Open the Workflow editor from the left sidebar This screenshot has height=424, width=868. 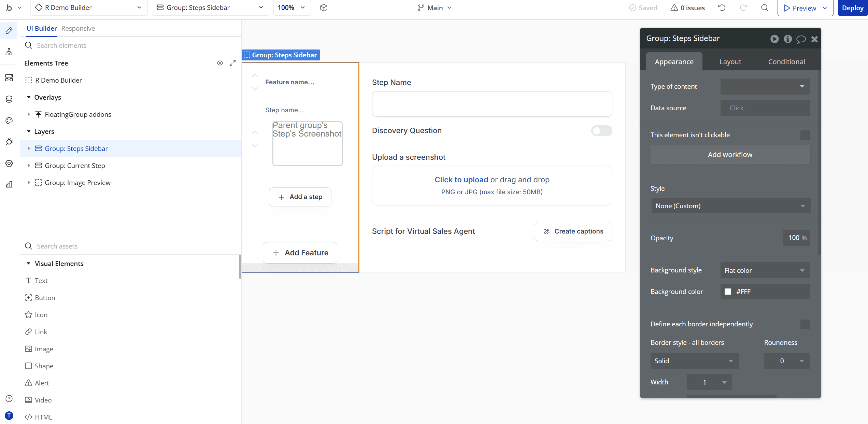point(9,52)
